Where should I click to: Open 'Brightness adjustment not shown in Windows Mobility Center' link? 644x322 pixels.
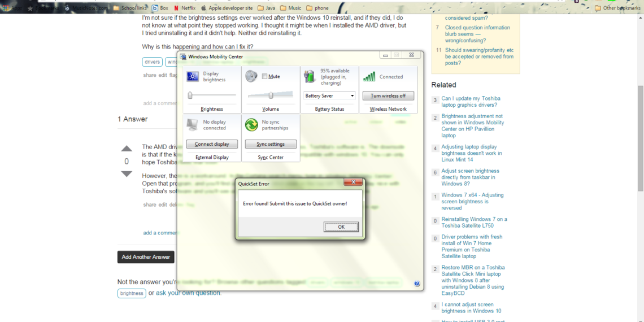coord(473,125)
